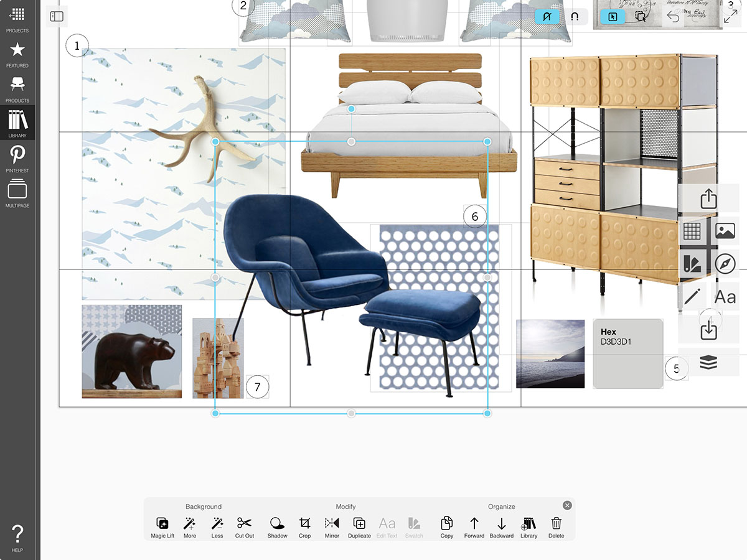Toggle the sidebar panel button
The image size is (747, 560).
[x=57, y=17]
